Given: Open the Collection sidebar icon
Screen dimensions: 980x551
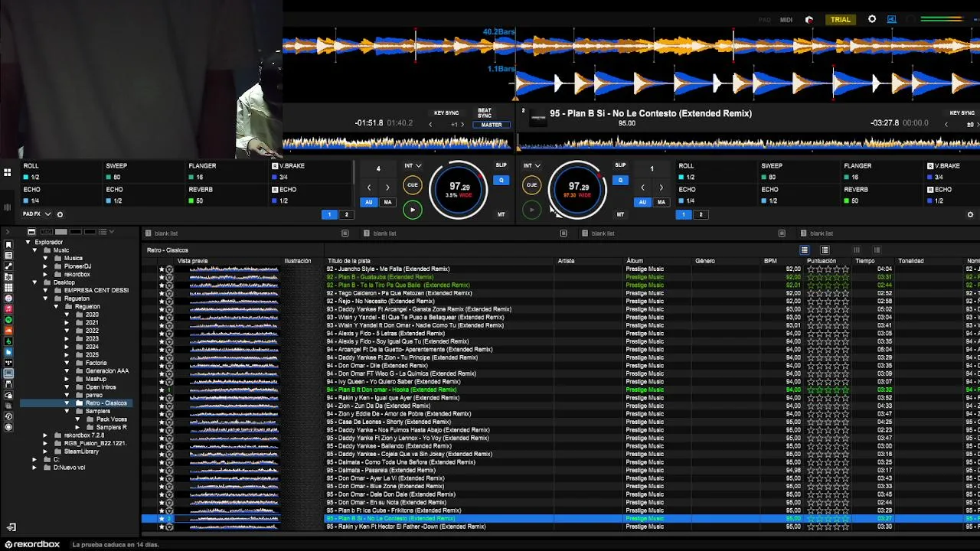Looking at the screenshot, I should pos(8,245).
